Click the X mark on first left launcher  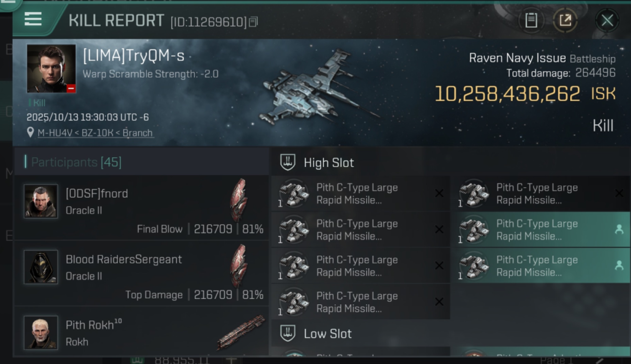click(439, 194)
